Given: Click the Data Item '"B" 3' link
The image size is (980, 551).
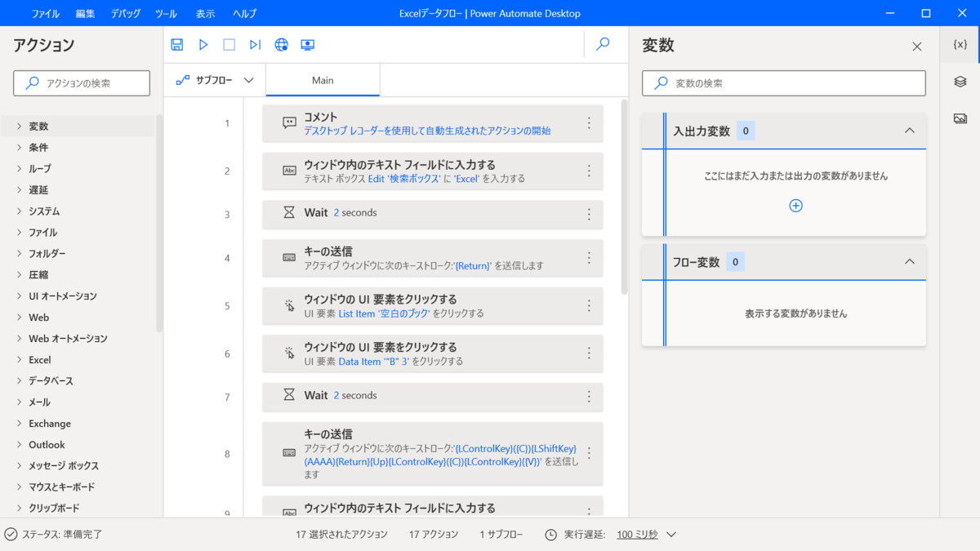Looking at the screenshot, I should point(374,362).
